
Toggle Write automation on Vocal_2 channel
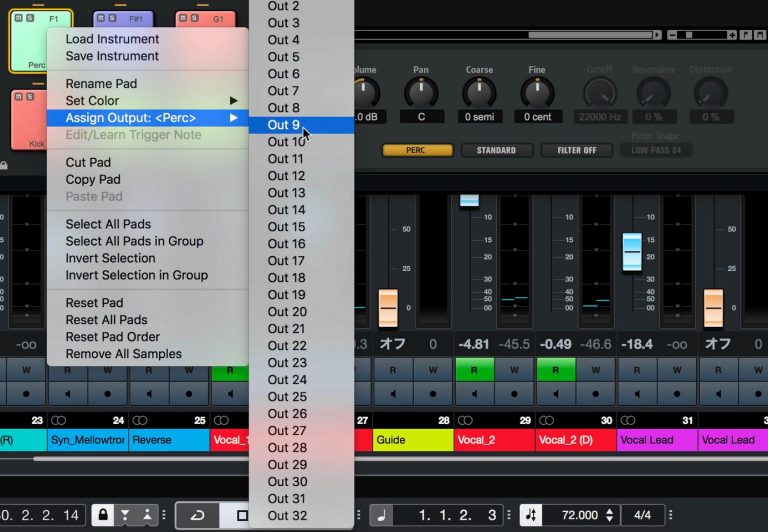[514, 370]
